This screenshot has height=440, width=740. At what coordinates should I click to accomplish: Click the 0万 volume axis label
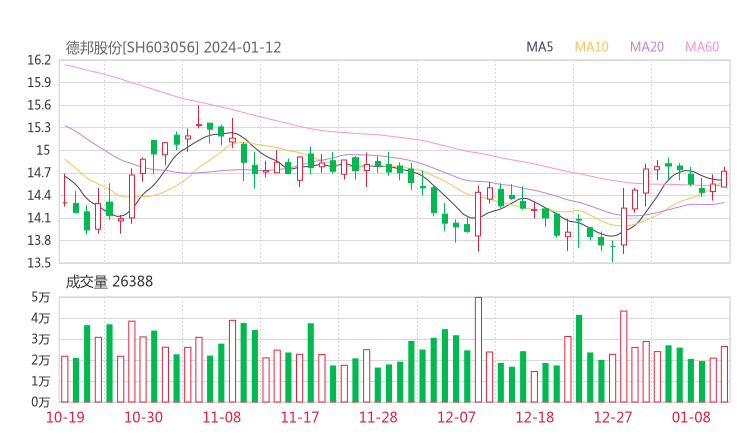pos(41,402)
